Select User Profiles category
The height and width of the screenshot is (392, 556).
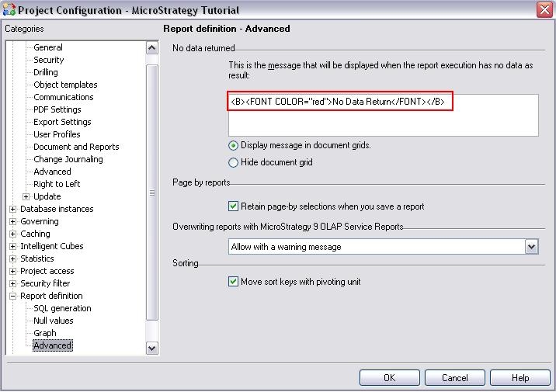point(57,134)
